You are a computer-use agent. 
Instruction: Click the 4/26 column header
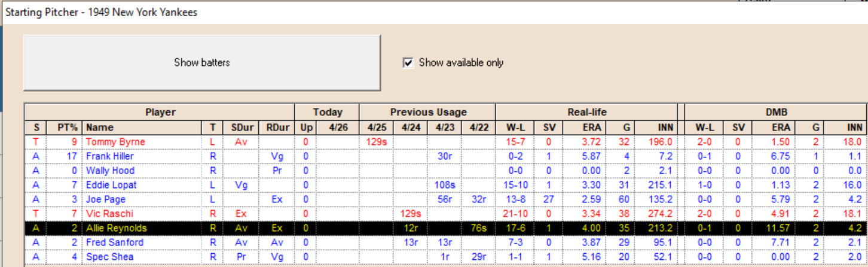pos(338,128)
